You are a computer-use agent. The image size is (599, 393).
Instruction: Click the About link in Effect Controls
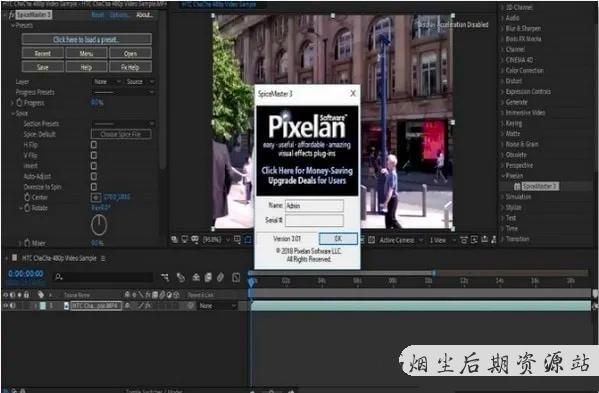pyautogui.click(x=144, y=15)
